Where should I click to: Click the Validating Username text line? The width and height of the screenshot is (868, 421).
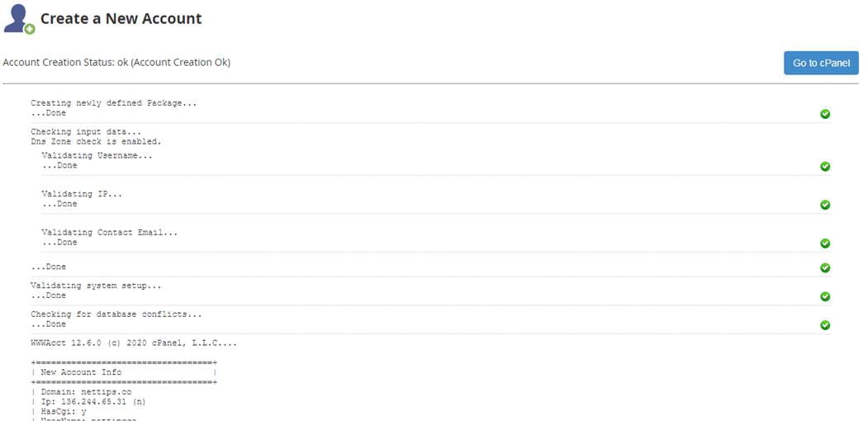tap(97, 155)
